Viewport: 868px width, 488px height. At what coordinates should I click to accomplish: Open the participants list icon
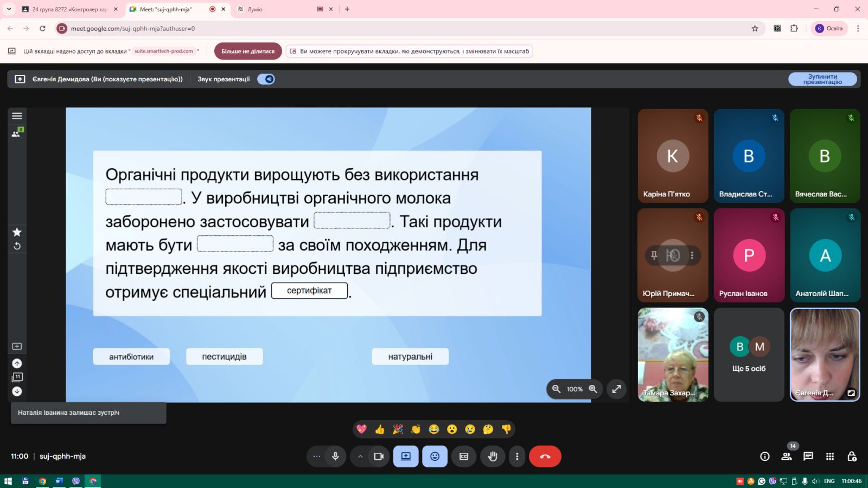pyautogui.click(x=786, y=457)
